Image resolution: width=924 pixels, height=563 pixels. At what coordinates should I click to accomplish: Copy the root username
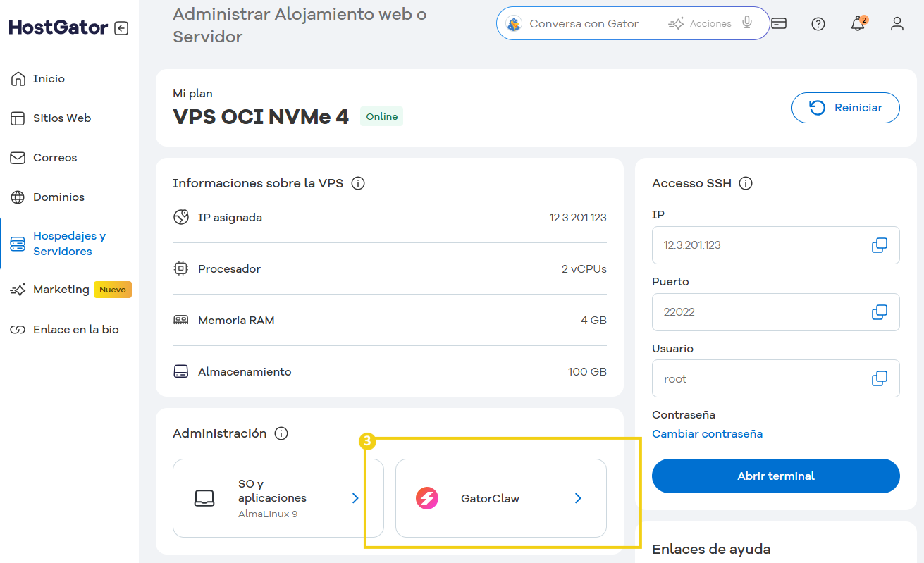[x=879, y=378]
